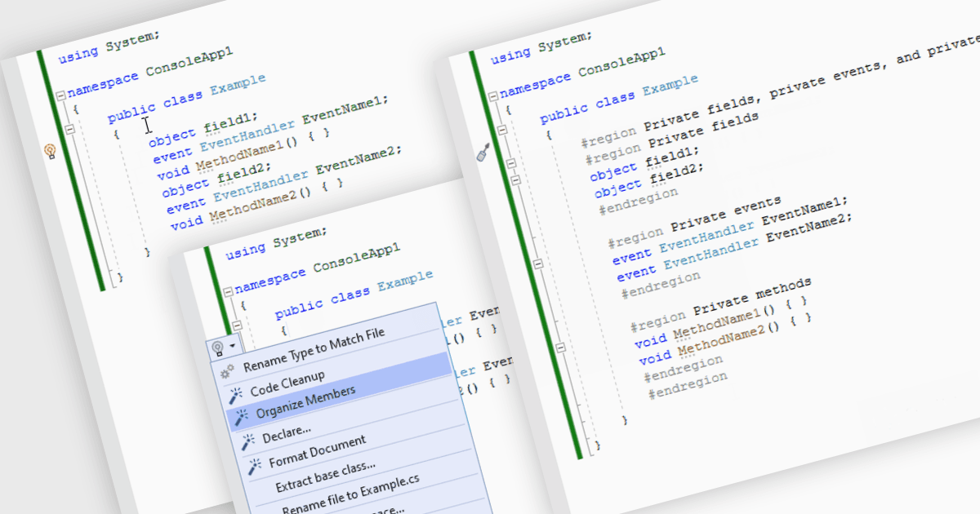Collapse the Example class in the right editor
The width and height of the screenshot is (980, 514).
coord(504,130)
